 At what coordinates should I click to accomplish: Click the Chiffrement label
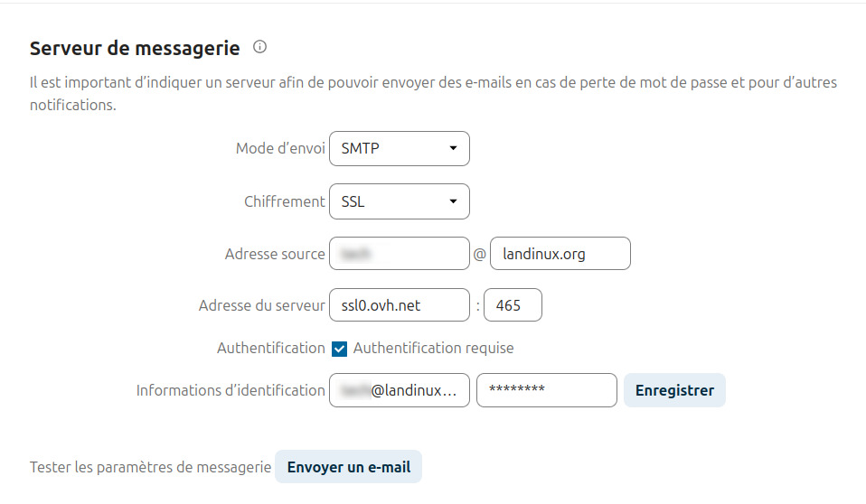pos(284,201)
